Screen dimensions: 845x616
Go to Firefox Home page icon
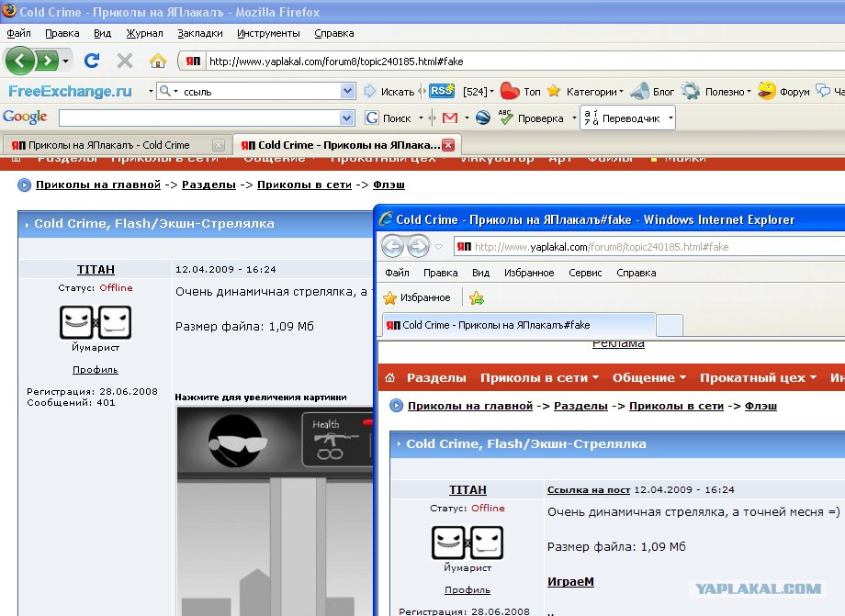(157, 61)
